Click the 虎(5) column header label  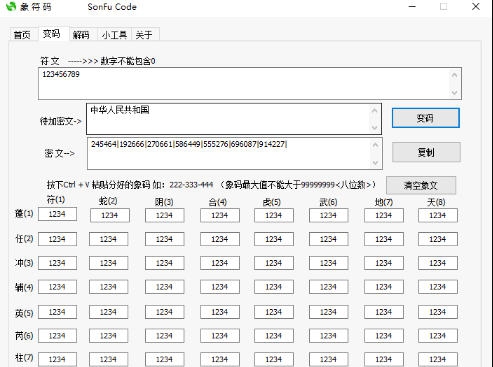(272, 202)
